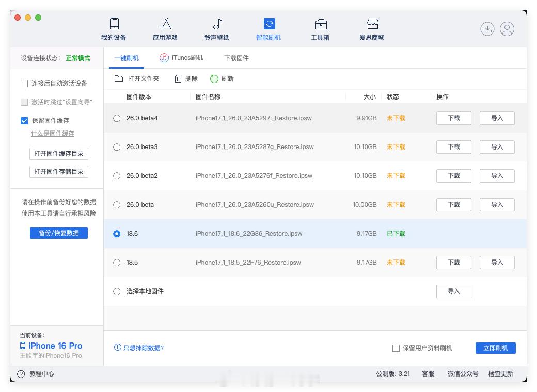537x392 pixels.
Task: Open the 工具箱 toolbox icon
Action: [x=321, y=24]
